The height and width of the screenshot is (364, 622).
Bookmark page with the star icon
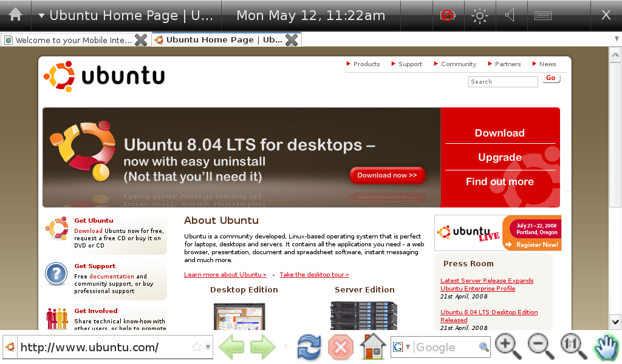[x=197, y=347]
